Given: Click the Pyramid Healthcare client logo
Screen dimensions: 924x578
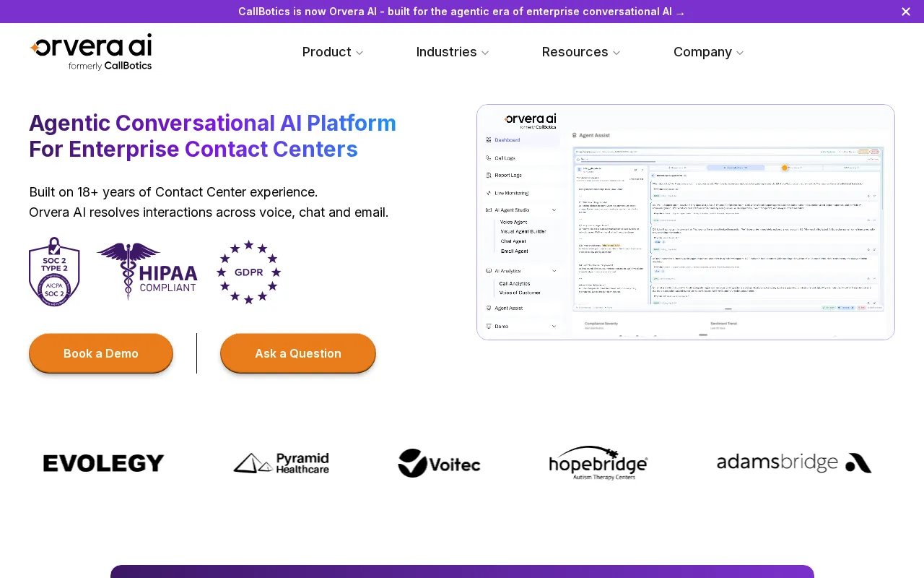Looking at the screenshot, I should click(x=281, y=463).
